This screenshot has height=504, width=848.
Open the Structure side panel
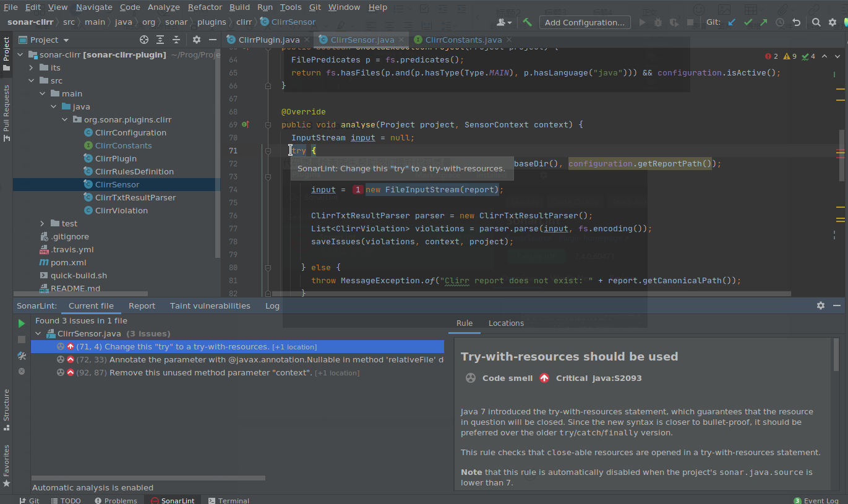(x=7, y=409)
